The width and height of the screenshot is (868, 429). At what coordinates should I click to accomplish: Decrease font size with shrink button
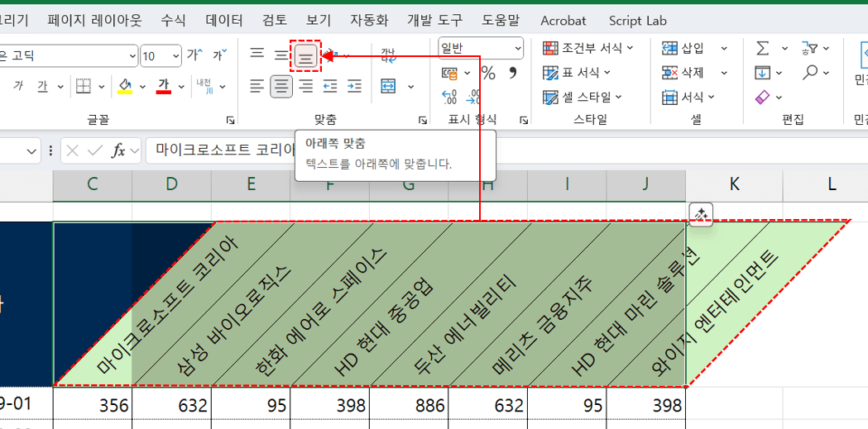point(220,55)
